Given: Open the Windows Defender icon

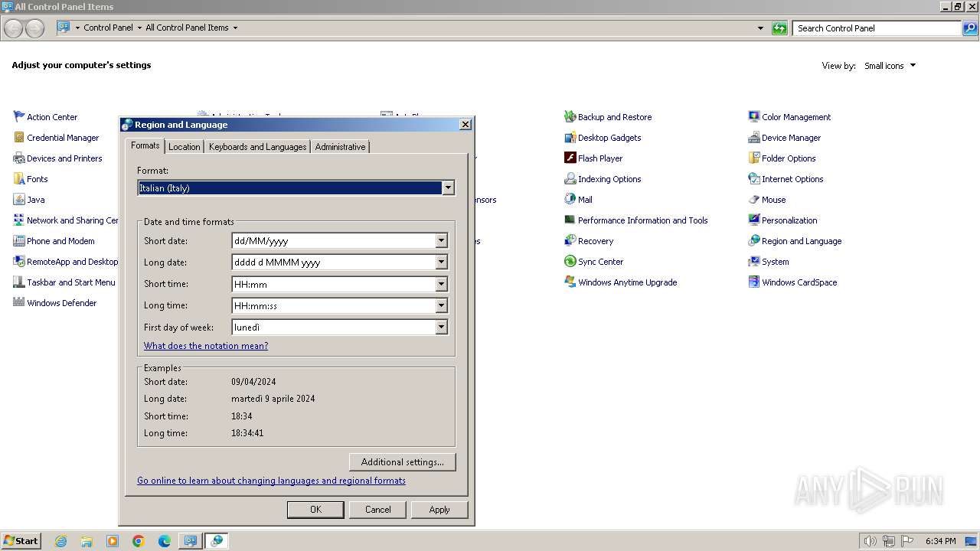Looking at the screenshot, I should 19,303.
